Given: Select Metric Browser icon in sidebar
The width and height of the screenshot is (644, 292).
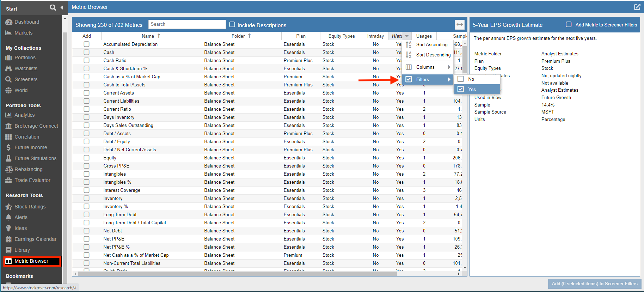Looking at the screenshot, I should [x=9, y=261].
